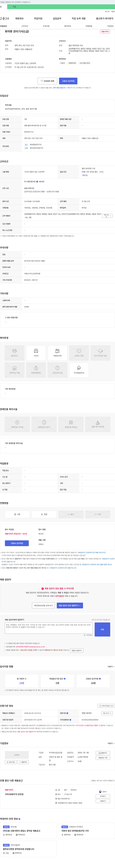Switch to the 모집요강 section tab
Viewport: 115px width, 868px height.
(3, 26)
